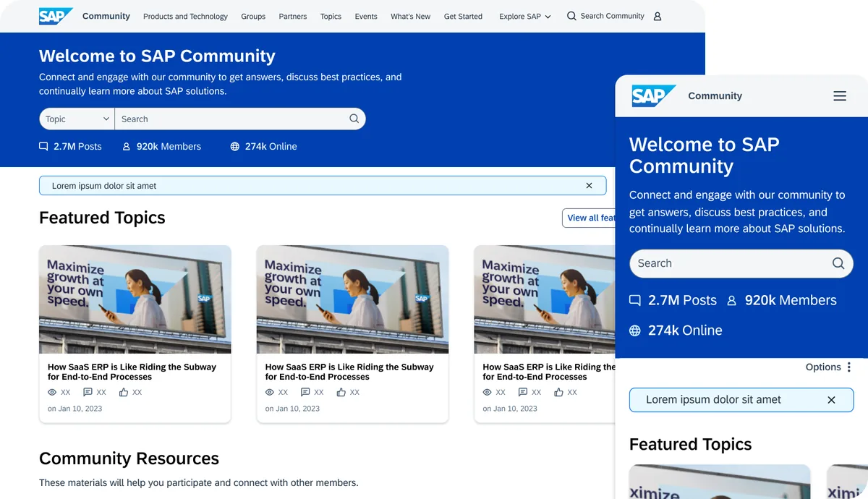Open Events from the navigation bar
This screenshot has width=868, height=499.
366,16
